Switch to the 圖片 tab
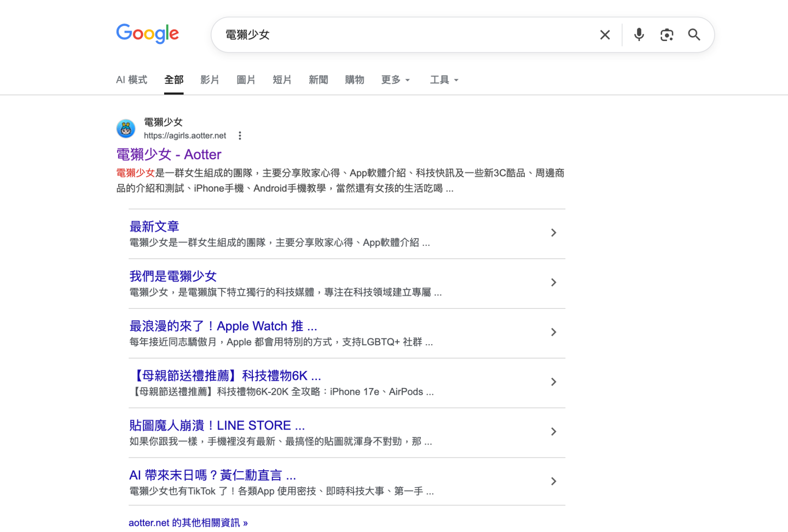Image resolution: width=788 pixels, height=532 pixels. (x=246, y=80)
